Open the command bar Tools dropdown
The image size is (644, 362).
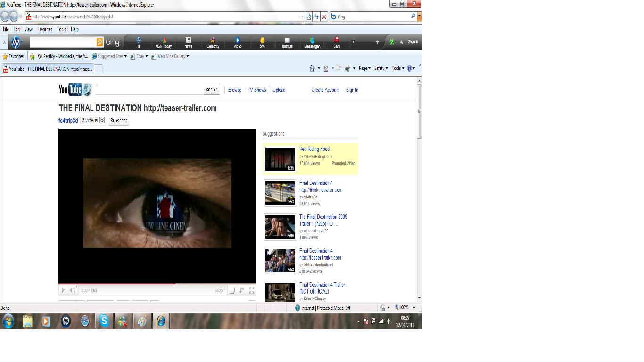tap(397, 68)
